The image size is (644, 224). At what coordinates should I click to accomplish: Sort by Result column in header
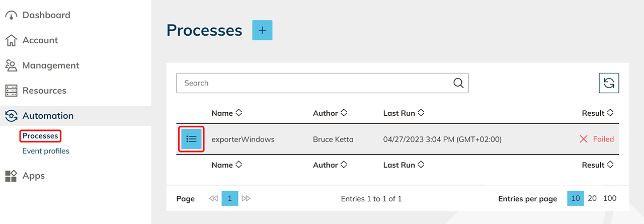(x=598, y=113)
